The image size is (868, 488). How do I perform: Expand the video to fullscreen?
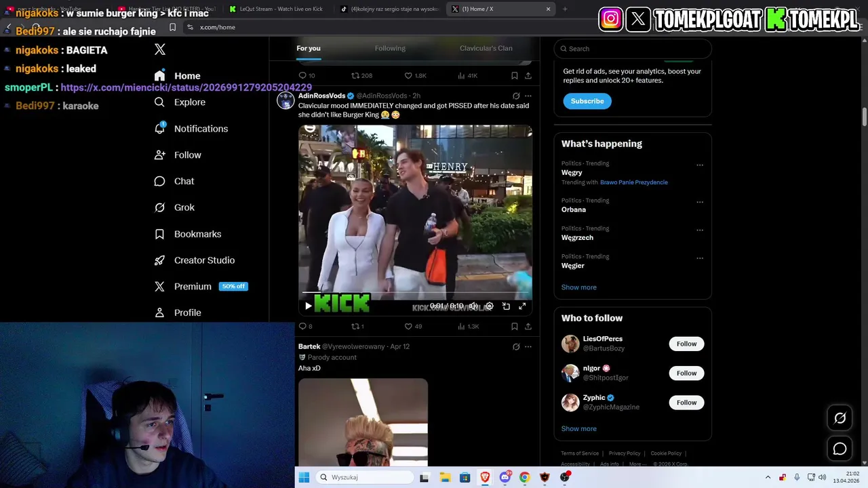coord(522,306)
